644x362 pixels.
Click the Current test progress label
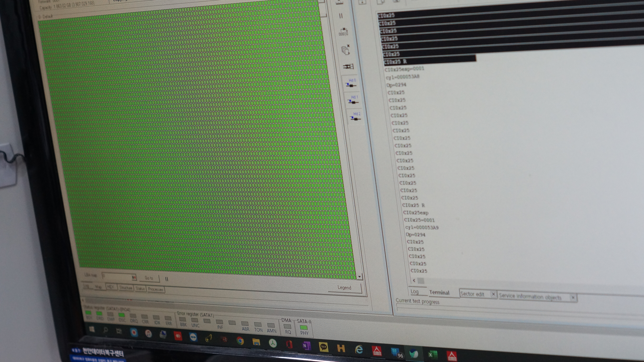417,301
